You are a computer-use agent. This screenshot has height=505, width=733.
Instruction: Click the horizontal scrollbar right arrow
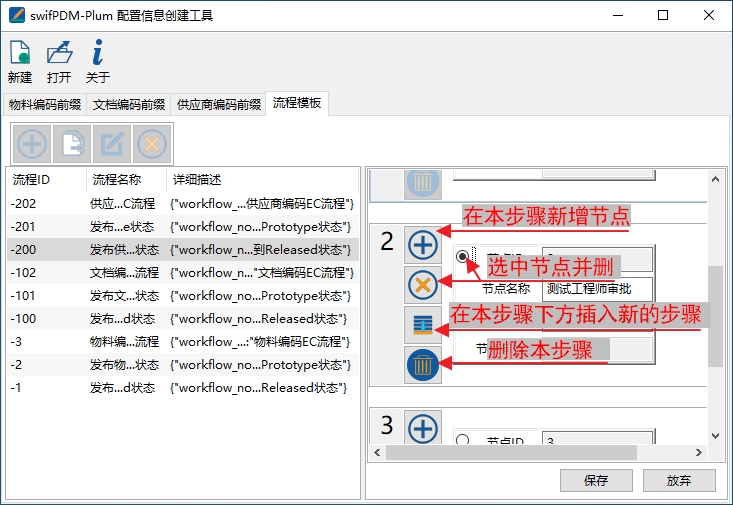click(700, 453)
